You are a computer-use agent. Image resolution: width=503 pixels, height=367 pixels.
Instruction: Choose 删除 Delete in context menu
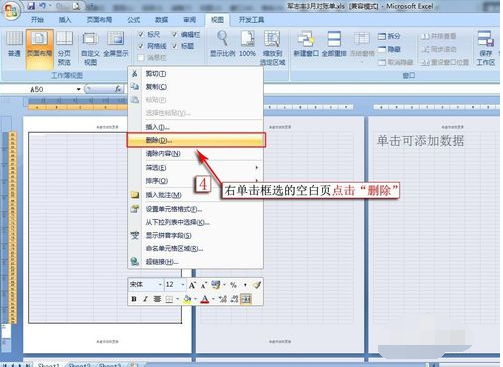(x=196, y=140)
